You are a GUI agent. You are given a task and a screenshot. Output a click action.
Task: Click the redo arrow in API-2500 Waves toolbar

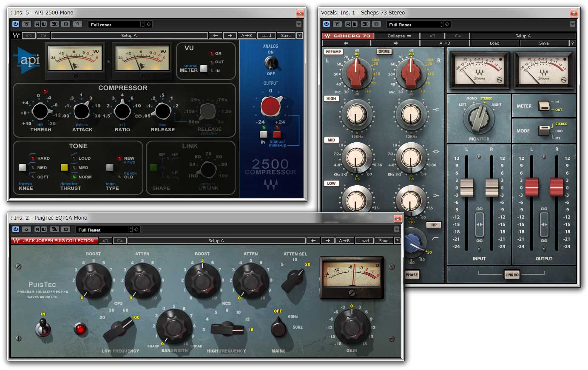click(x=43, y=36)
